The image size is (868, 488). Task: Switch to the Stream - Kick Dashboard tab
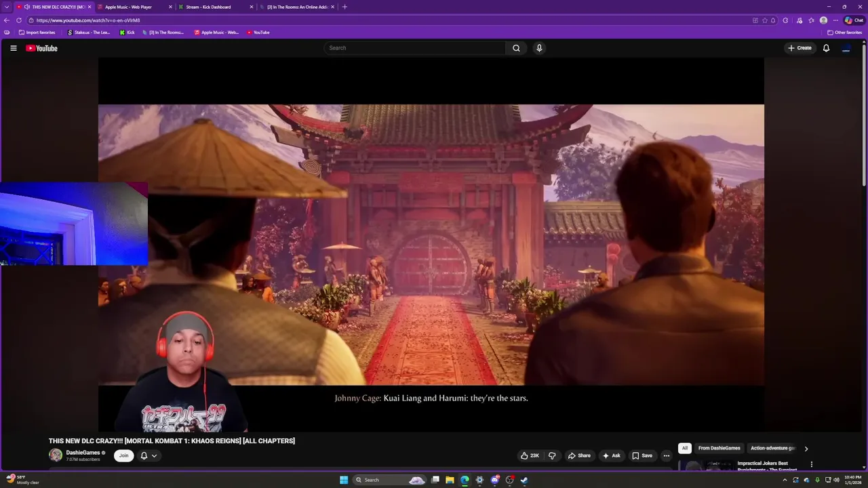209,7
